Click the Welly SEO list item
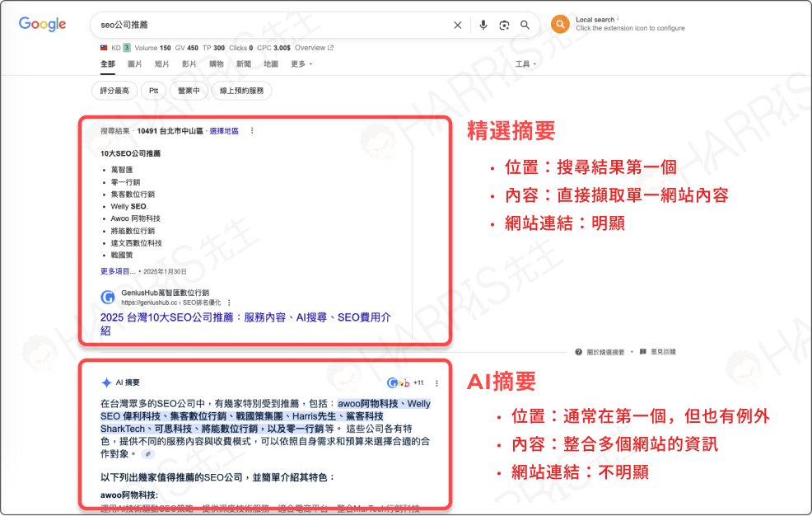The width and height of the screenshot is (812, 516). [x=129, y=206]
